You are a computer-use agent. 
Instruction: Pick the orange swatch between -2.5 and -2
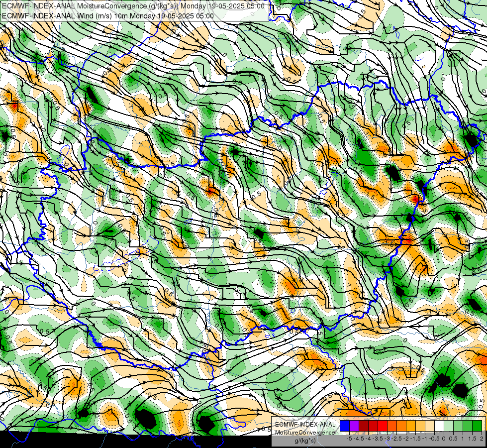coord(401,426)
